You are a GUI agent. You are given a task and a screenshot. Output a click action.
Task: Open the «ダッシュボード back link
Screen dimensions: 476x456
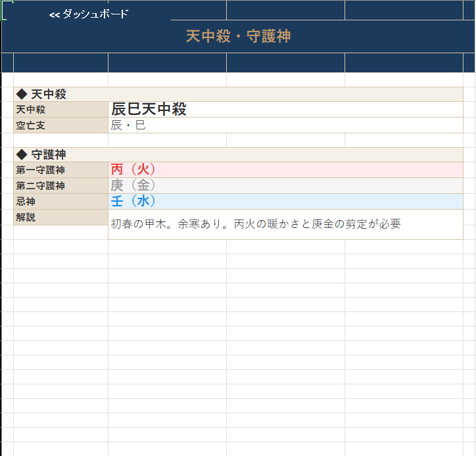tap(88, 14)
